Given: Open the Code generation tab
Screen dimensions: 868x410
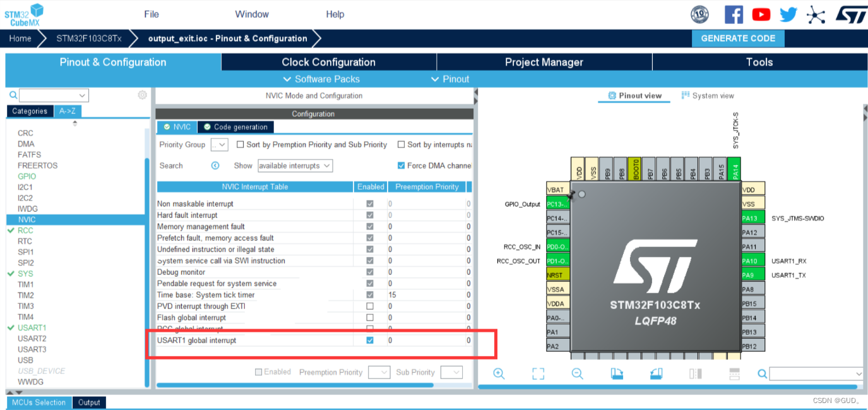Looking at the screenshot, I should pyautogui.click(x=235, y=127).
